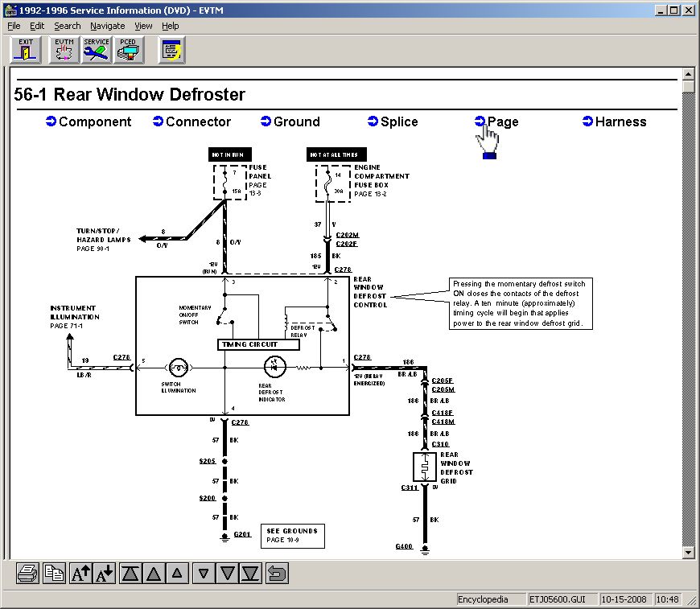700x609 pixels.
Task: Move up one line with the small up triangle
Action: coord(177,573)
